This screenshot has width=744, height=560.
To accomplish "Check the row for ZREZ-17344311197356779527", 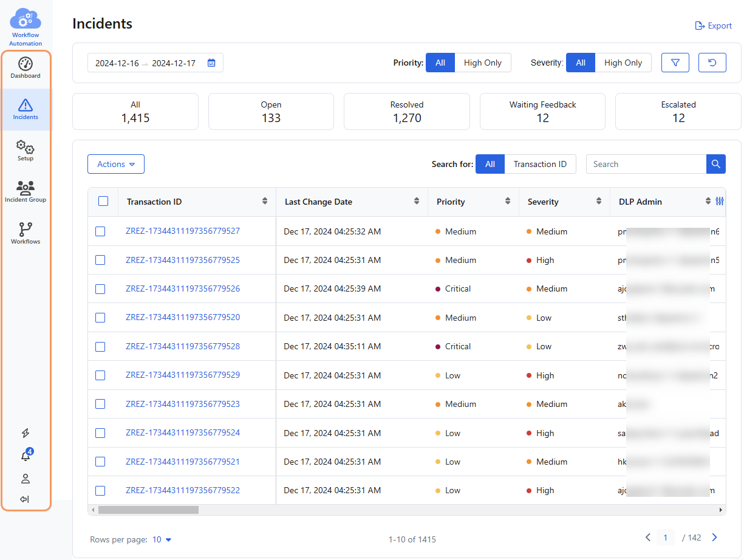I will coord(100,231).
